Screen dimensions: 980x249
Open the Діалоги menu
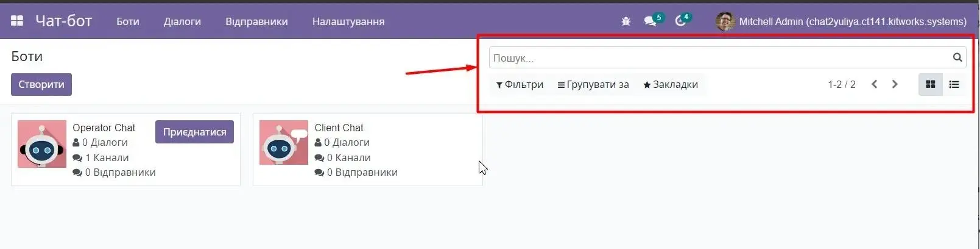(x=182, y=21)
